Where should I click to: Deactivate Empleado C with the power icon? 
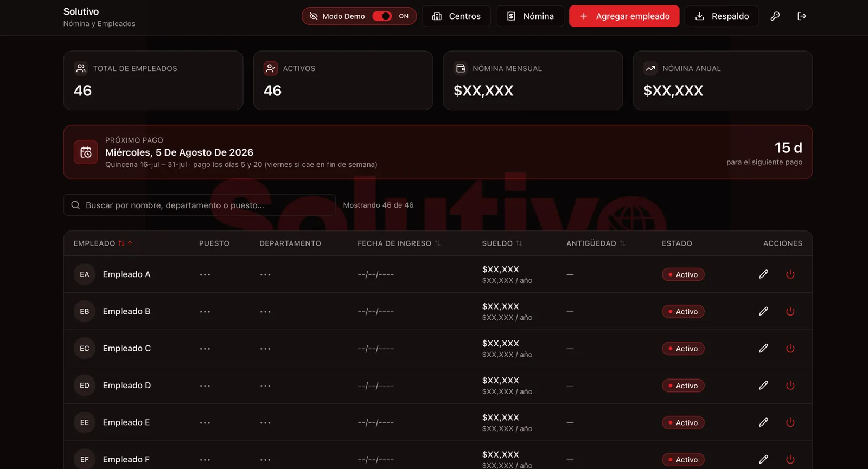790,348
